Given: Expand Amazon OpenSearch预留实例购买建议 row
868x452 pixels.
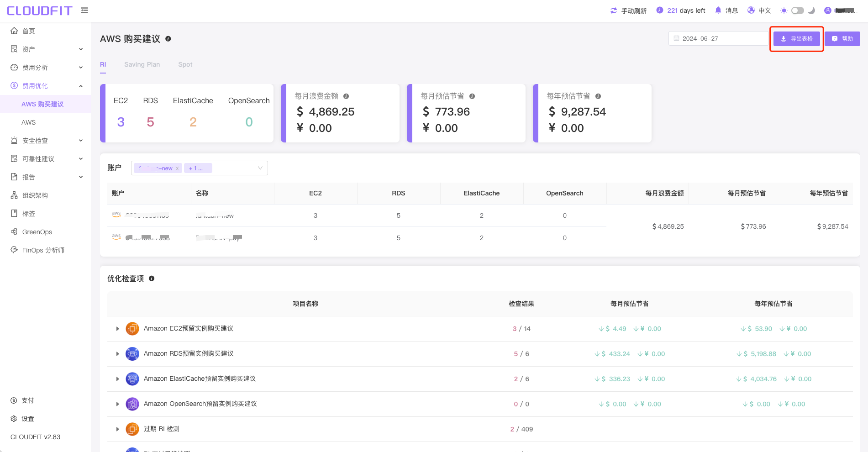Looking at the screenshot, I should point(117,404).
